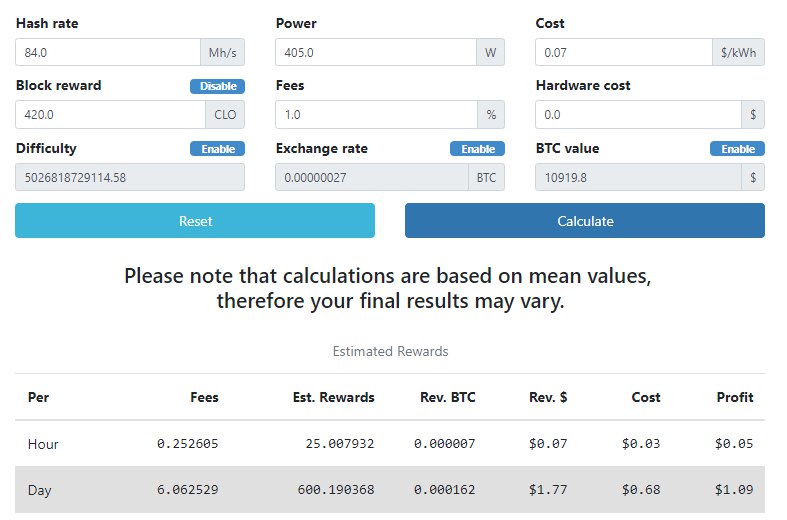Click the Fees percentage input field
787x520 pixels.
tap(376, 114)
